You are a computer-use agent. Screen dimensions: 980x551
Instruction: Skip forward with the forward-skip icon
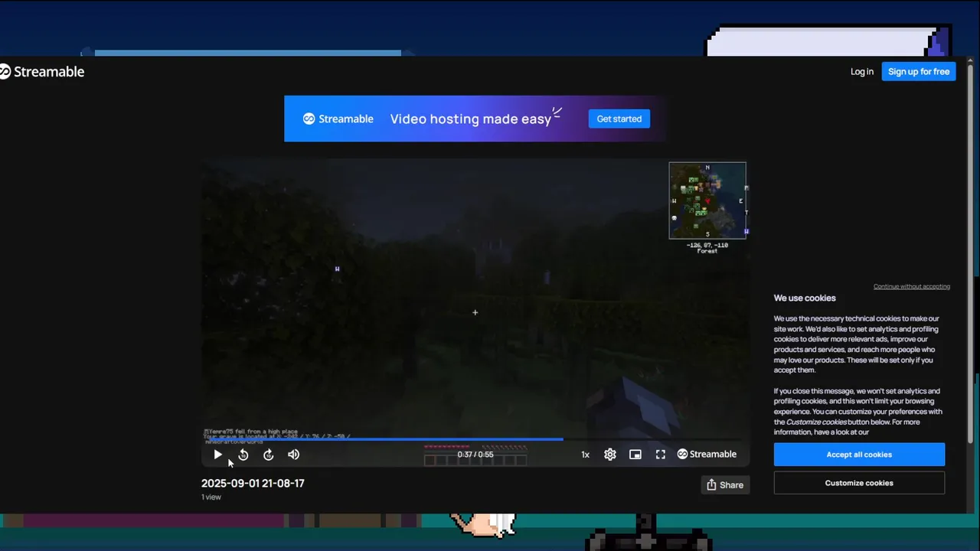268,455
